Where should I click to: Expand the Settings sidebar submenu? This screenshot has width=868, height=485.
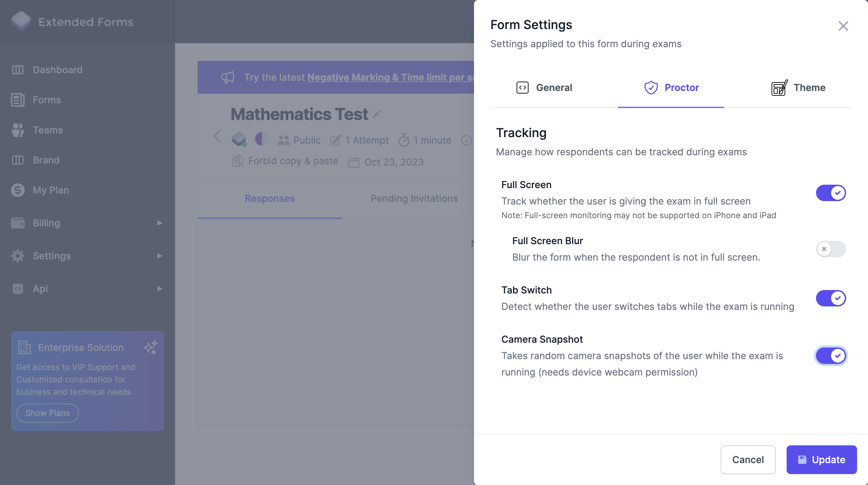click(x=159, y=256)
